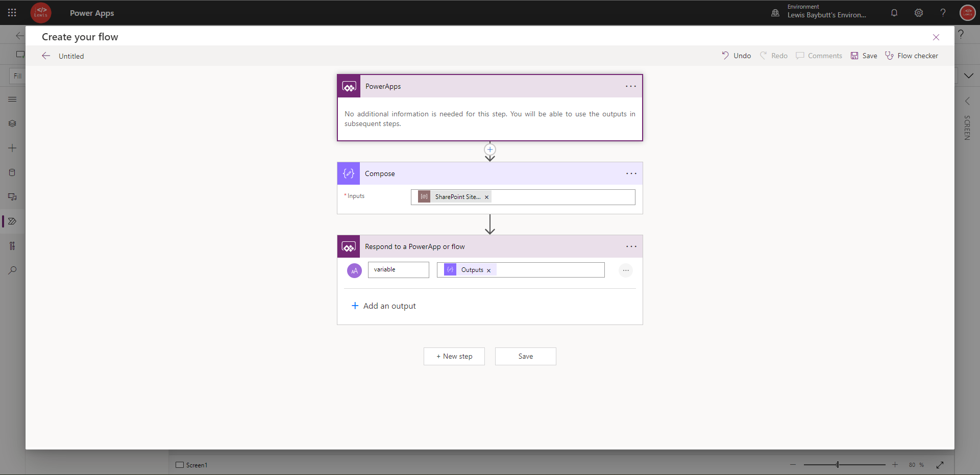The image size is (980, 475).
Task: Open the app launcher waffle icon
Action: pos(12,13)
